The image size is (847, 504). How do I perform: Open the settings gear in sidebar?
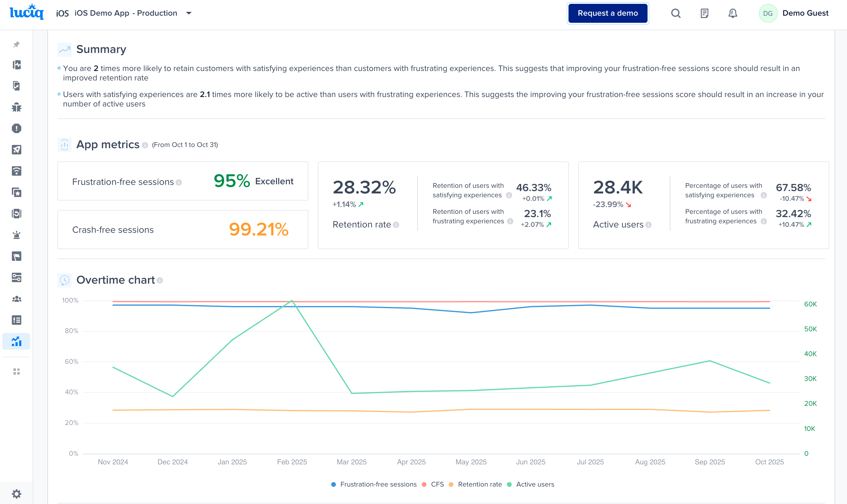click(x=16, y=493)
